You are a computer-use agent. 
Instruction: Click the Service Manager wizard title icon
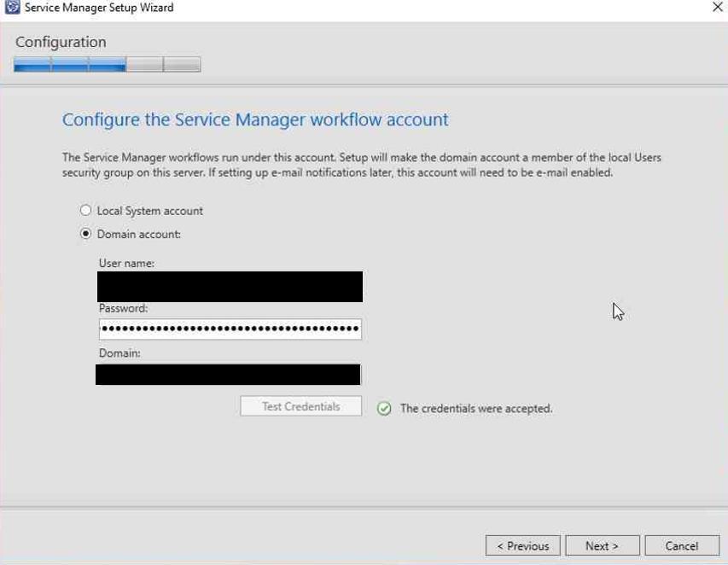[x=12, y=7]
